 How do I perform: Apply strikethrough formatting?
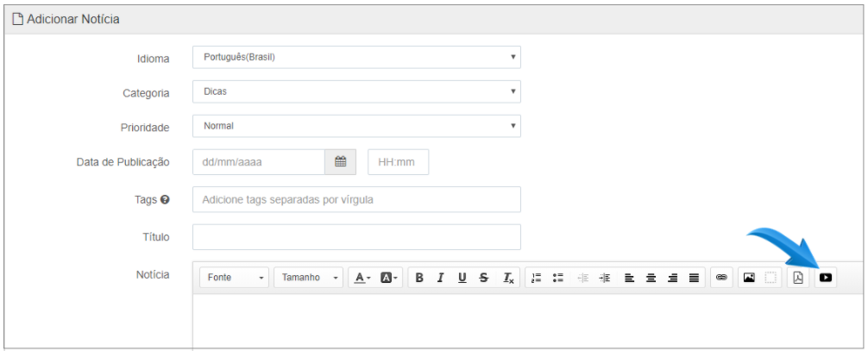pyautogui.click(x=484, y=278)
